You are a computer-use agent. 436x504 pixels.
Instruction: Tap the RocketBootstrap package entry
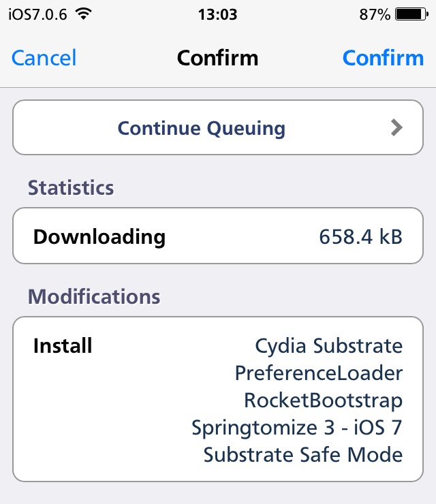[323, 401]
